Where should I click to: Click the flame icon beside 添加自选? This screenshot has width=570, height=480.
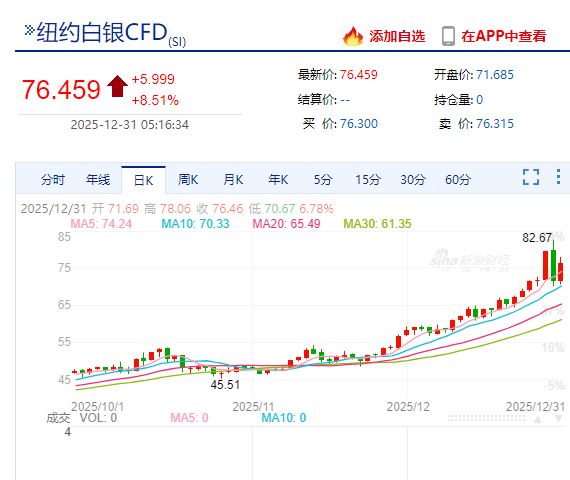[353, 36]
